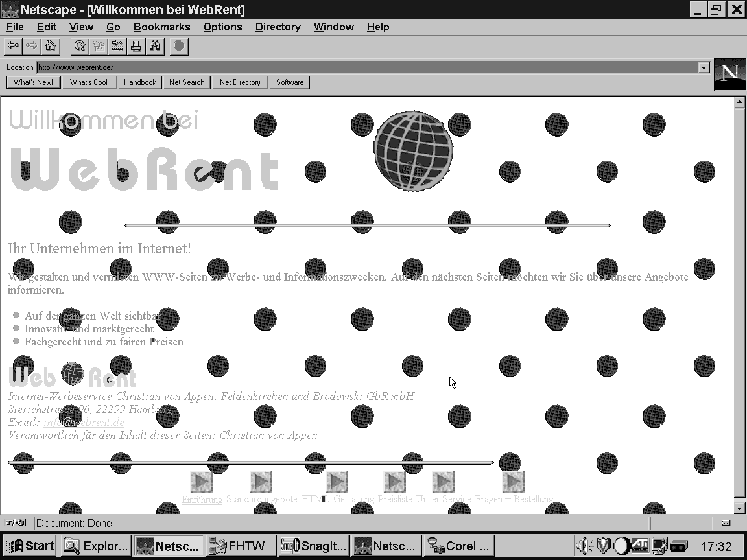747x560 pixels.
Task: Open the Options menu
Action: tap(222, 27)
